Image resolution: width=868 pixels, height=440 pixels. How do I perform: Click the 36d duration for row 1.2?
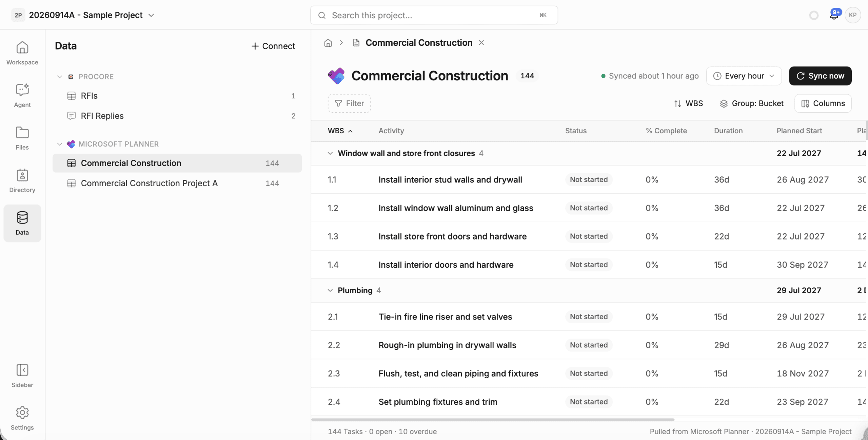[x=722, y=208]
